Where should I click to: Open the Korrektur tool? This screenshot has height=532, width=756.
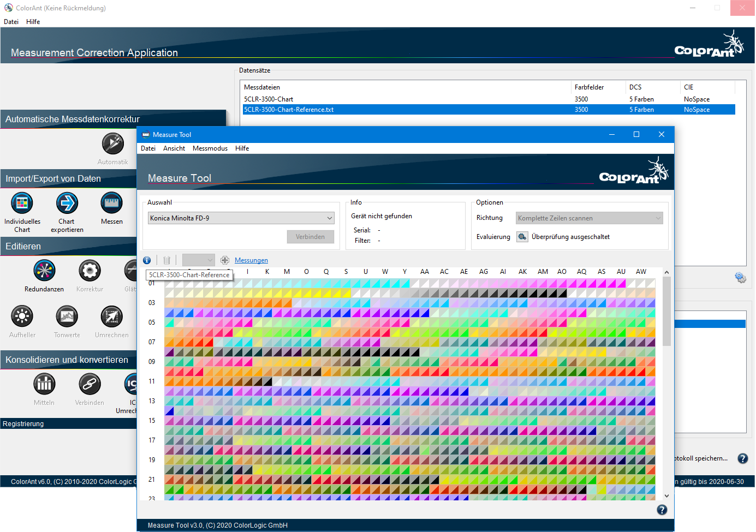(90, 271)
